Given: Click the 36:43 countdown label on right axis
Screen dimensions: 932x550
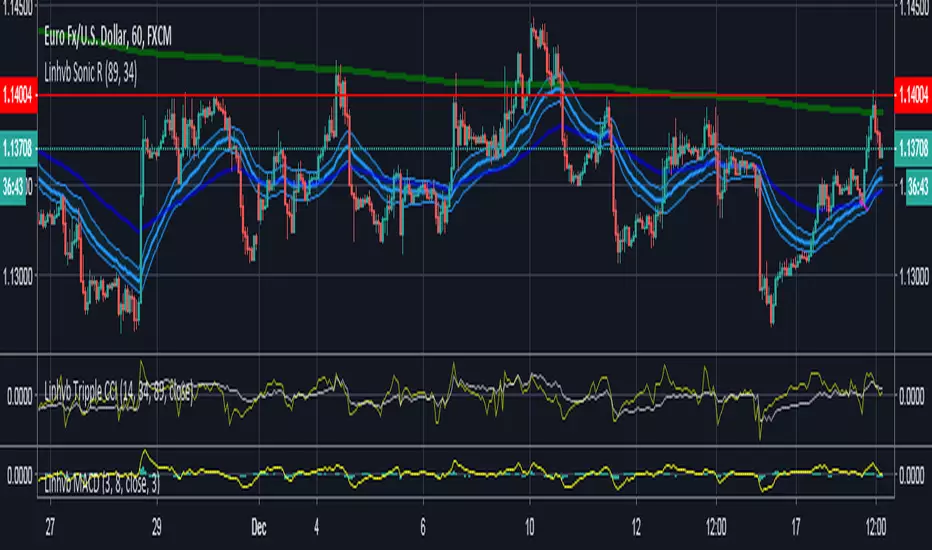Looking at the screenshot, I should [x=918, y=188].
